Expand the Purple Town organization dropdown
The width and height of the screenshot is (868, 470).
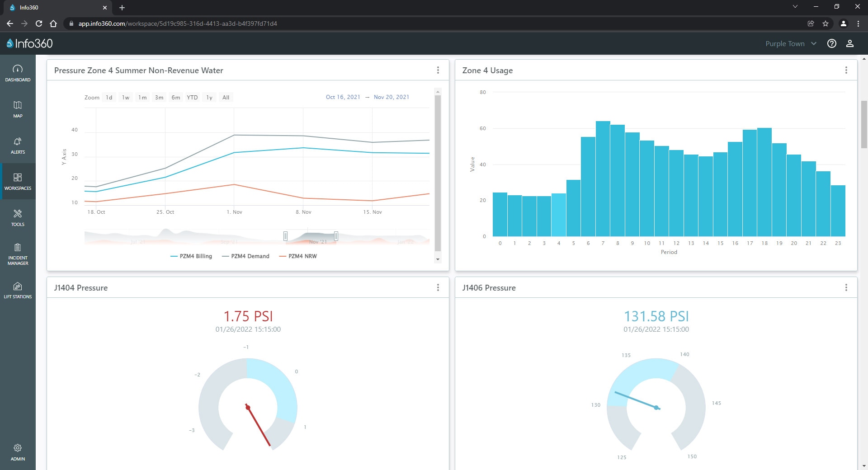[x=790, y=43]
